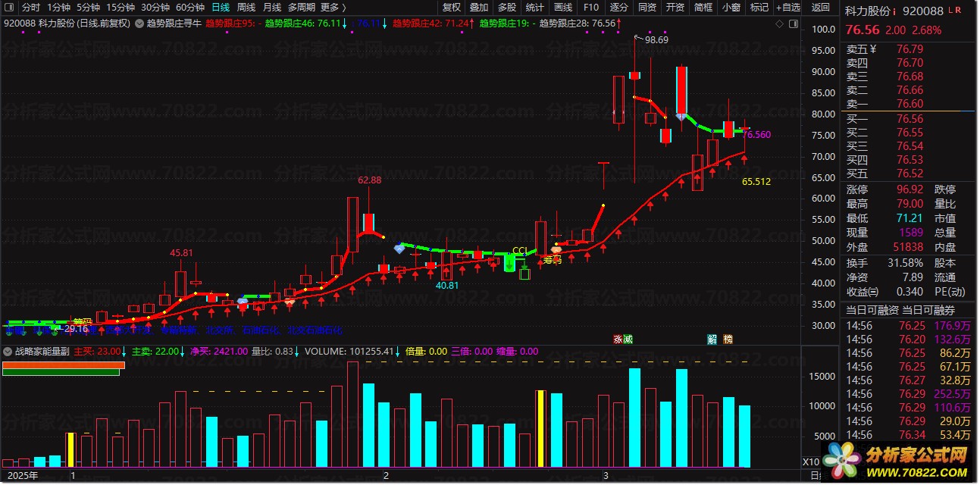This screenshot has height=485, width=980.
Task: Click the 76.560 current price label
Action: click(757, 134)
